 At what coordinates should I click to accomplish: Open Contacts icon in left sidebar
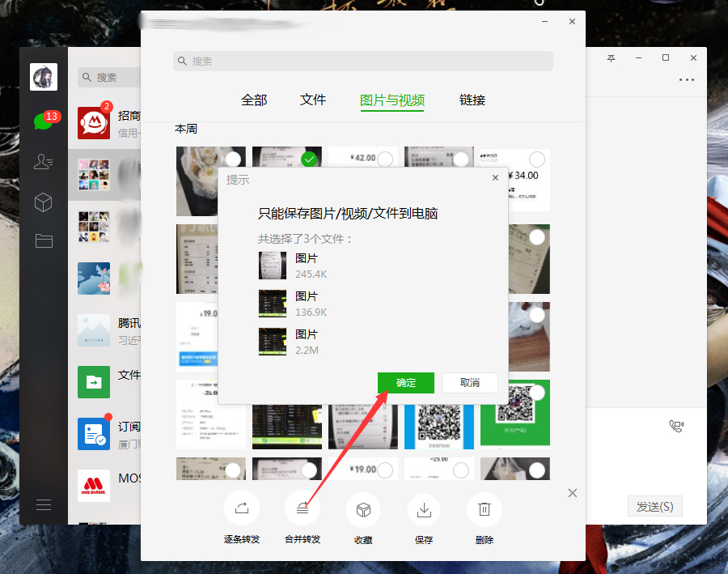44,161
